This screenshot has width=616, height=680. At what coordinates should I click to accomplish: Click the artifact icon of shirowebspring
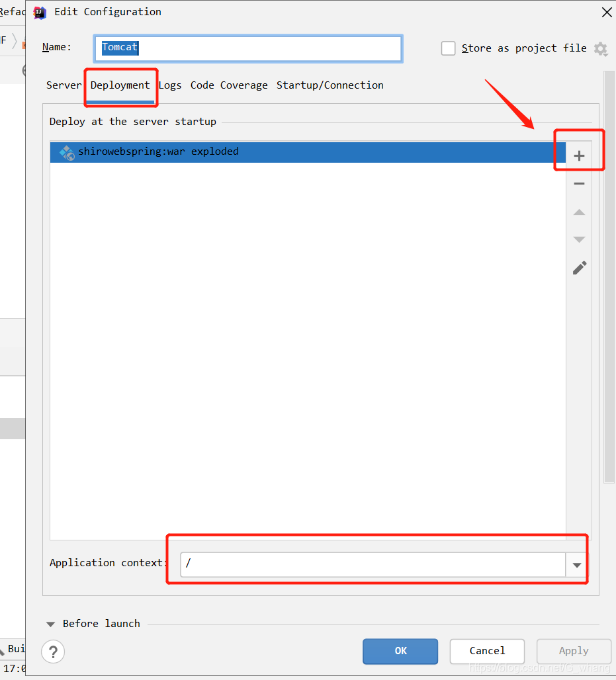tap(67, 152)
